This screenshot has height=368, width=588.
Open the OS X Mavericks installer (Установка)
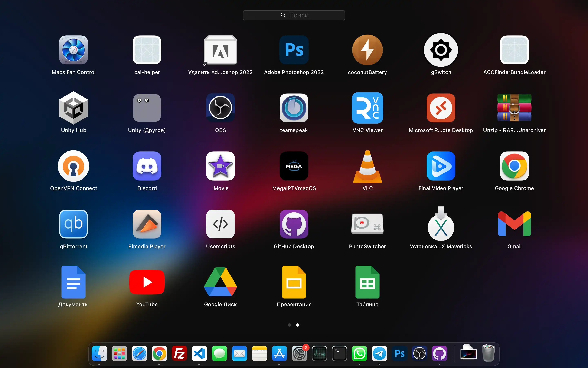[x=441, y=224]
